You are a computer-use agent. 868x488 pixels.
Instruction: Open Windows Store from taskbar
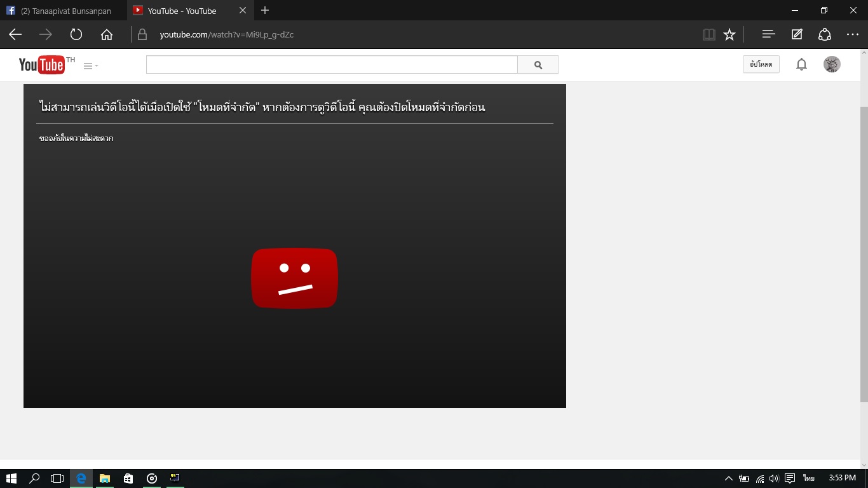pos(128,478)
